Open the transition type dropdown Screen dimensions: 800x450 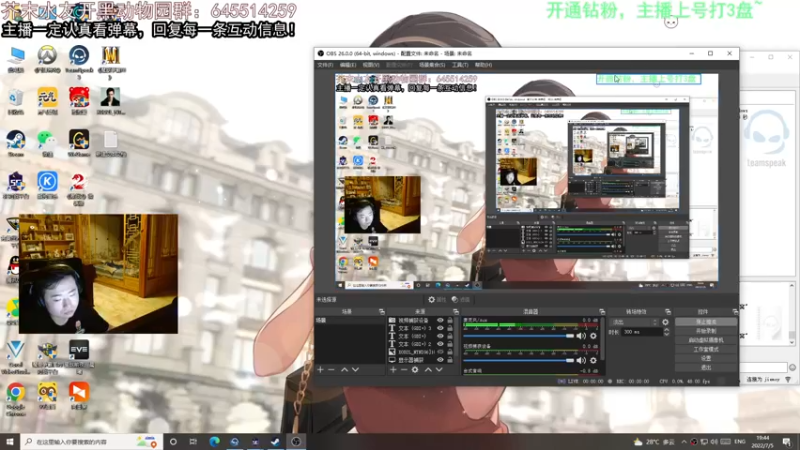pyautogui.click(x=634, y=322)
